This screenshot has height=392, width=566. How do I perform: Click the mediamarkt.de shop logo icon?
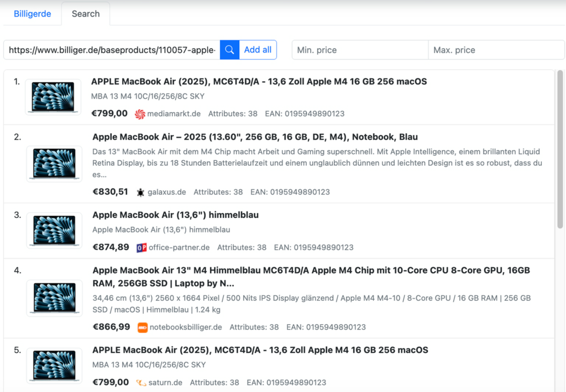140,114
